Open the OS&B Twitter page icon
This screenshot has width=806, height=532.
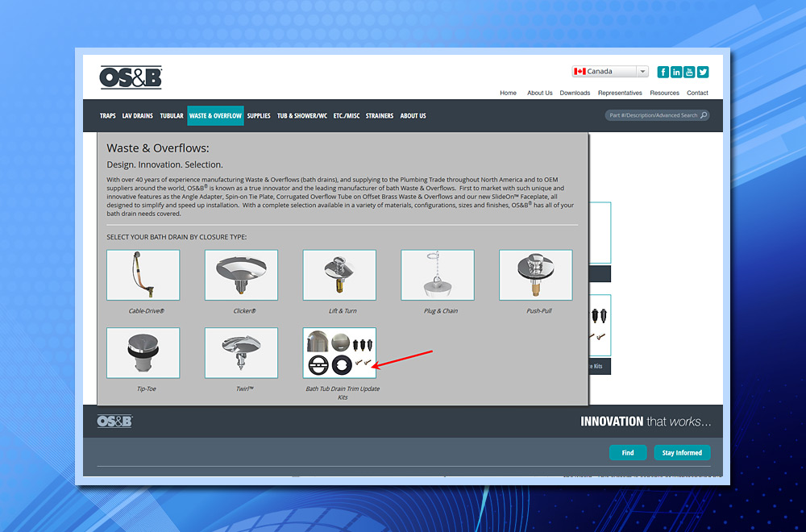click(703, 72)
